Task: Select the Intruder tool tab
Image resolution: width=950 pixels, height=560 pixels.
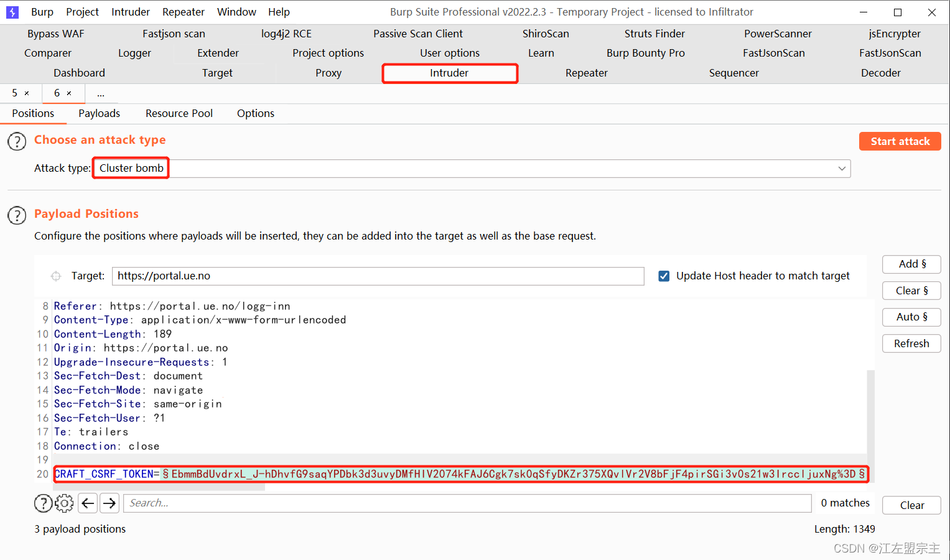Action: click(x=449, y=73)
